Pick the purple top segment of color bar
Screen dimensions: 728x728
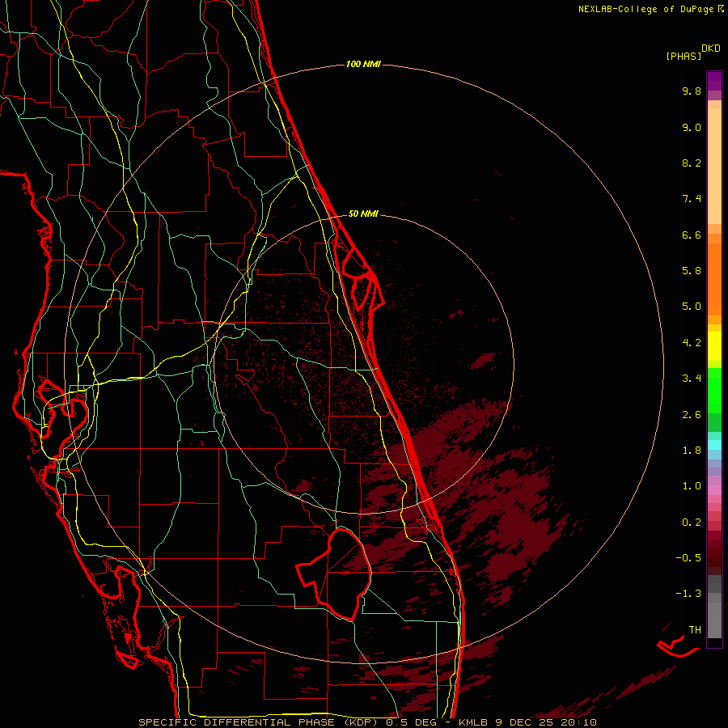tap(714, 81)
